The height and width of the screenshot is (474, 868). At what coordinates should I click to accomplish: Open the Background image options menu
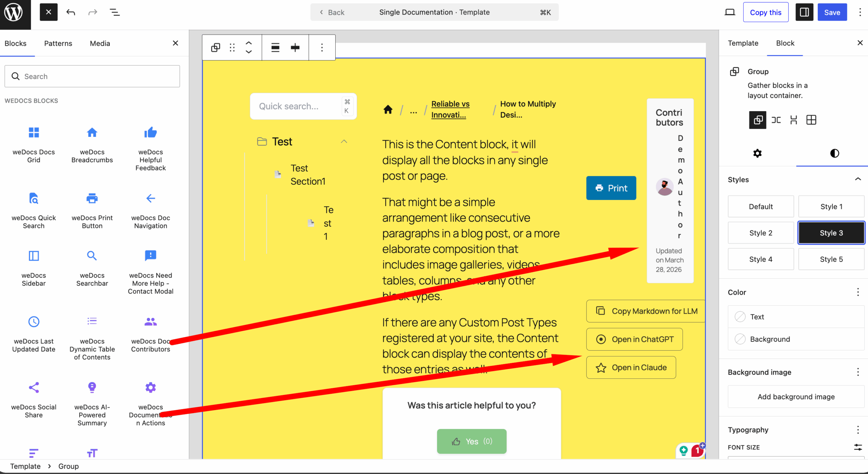857,372
